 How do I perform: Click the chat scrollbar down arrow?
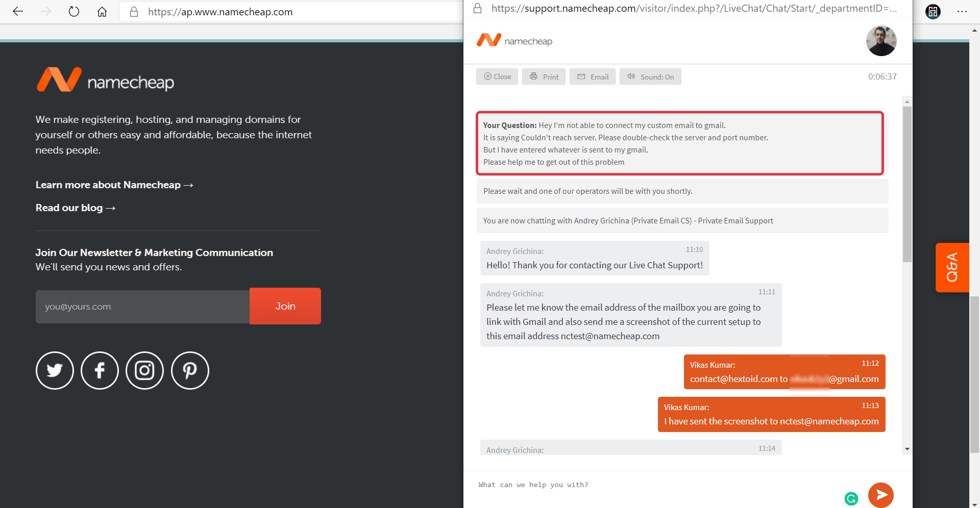(907, 449)
